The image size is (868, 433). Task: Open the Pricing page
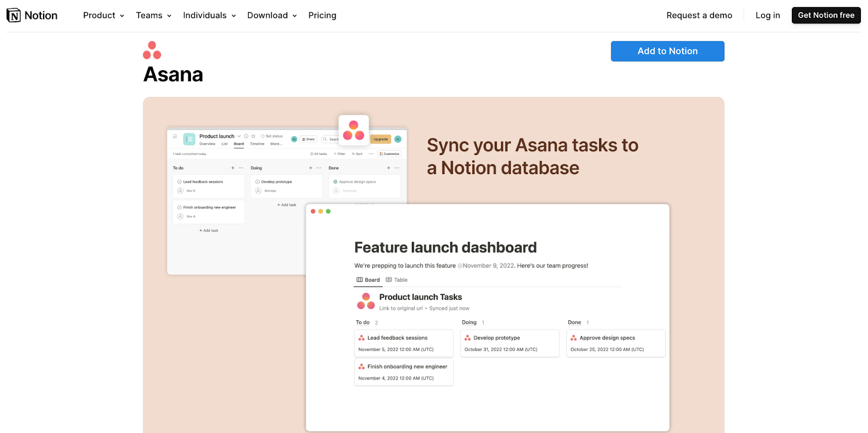click(x=322, y=15)
